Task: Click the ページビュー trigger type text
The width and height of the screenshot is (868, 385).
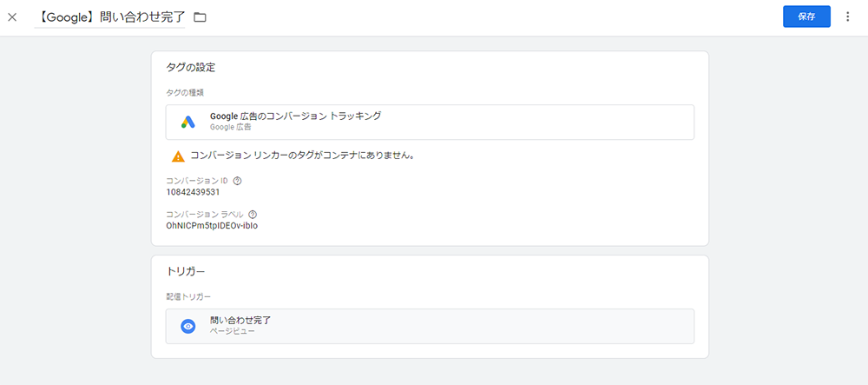Action: pos(233,332)
